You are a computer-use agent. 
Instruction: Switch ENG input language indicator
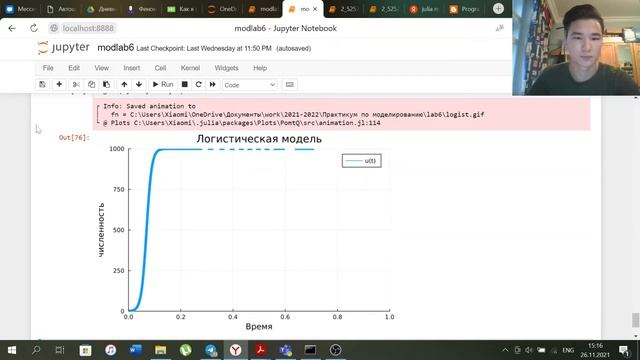568,350
